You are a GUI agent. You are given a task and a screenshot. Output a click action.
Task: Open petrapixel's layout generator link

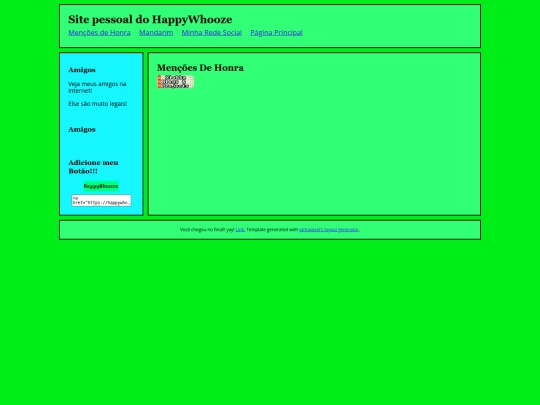pos(329,230)
